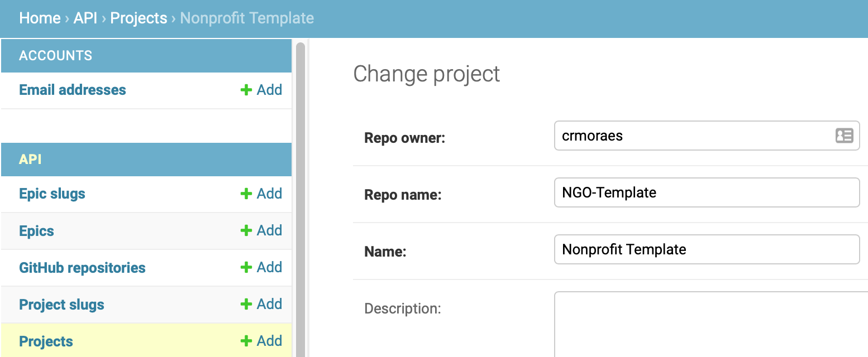The image size is (868, 357).
Task: Open Epic slugs in the sidebar
Action: pos(52,194)
